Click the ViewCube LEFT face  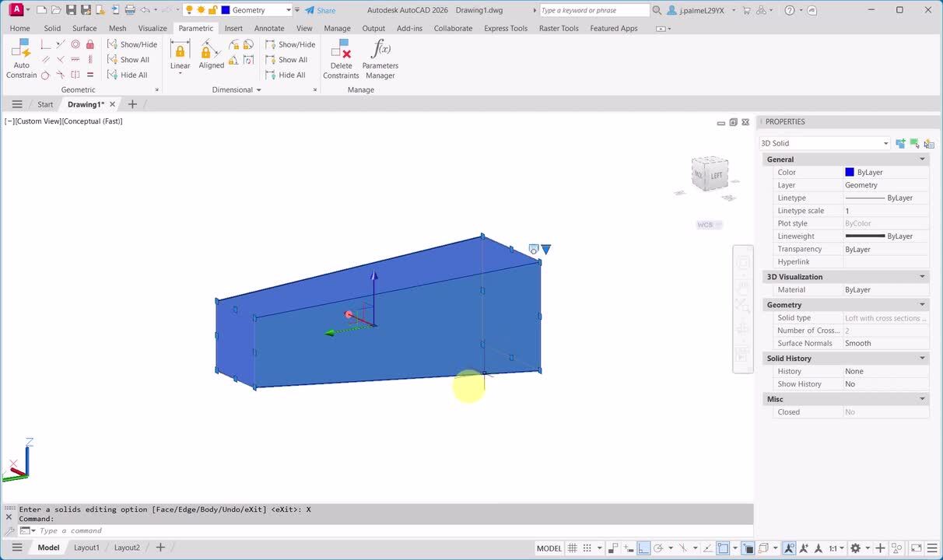tap(716, 175)
